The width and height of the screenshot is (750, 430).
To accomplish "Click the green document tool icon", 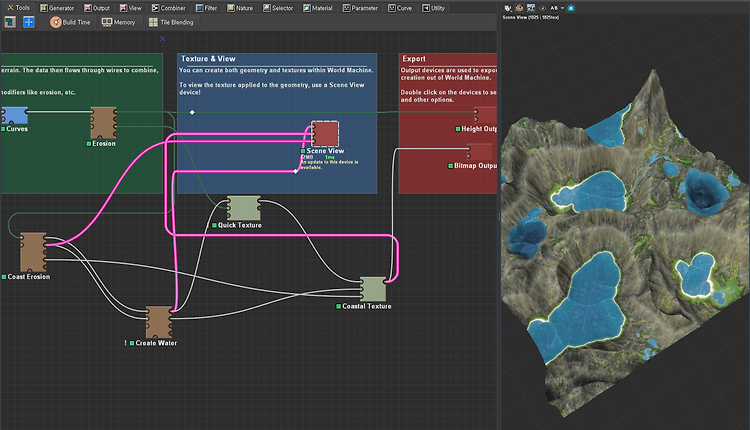I will pos(10,22).
